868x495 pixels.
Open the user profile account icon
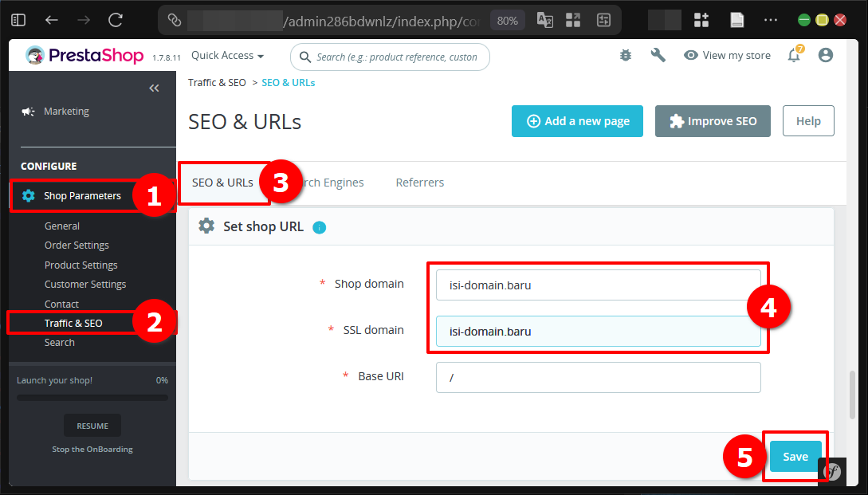click(x=826, y=54)
